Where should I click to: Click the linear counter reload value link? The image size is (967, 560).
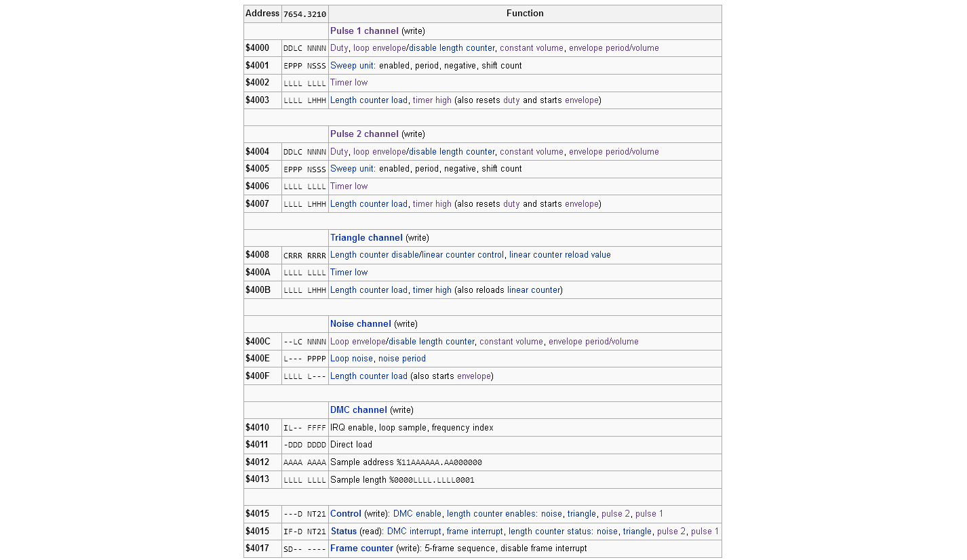560,255
